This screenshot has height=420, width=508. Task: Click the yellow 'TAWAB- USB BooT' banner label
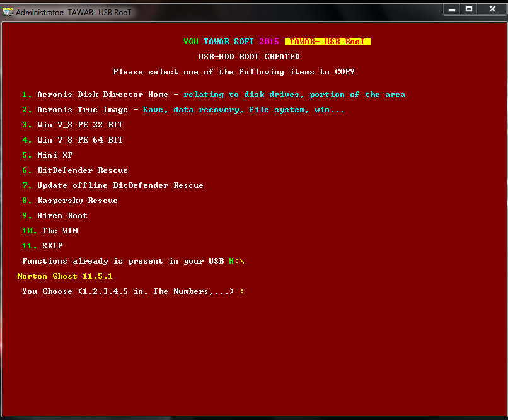[327, 42]
